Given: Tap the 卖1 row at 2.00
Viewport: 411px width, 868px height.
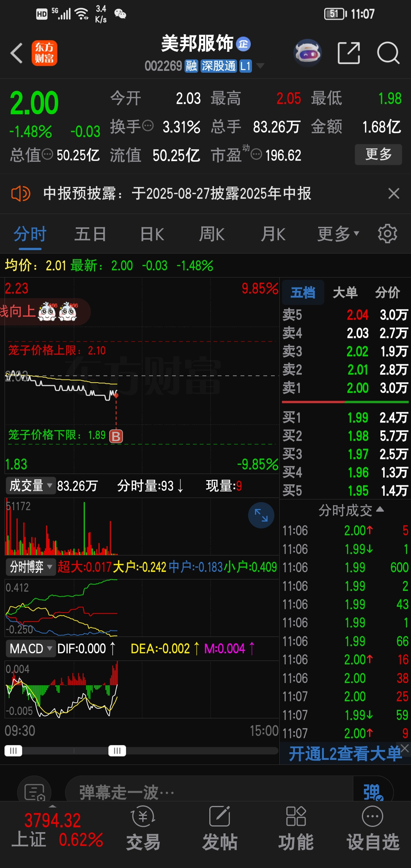Looking at the screenshot, I should [345, 388].
